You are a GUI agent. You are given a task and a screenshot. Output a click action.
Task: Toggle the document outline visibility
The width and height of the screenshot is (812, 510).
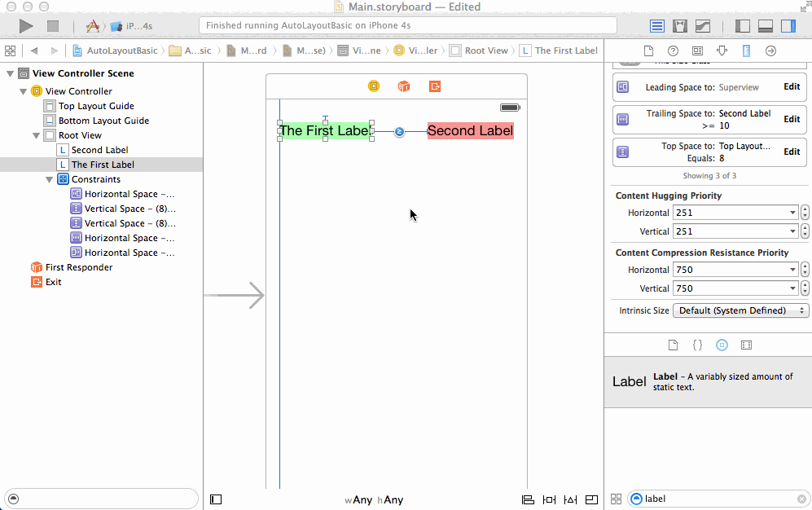216,499
